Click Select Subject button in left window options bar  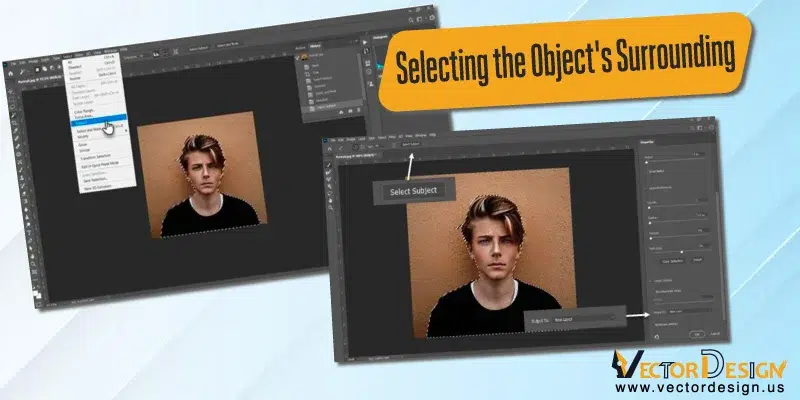coord(199,48)
